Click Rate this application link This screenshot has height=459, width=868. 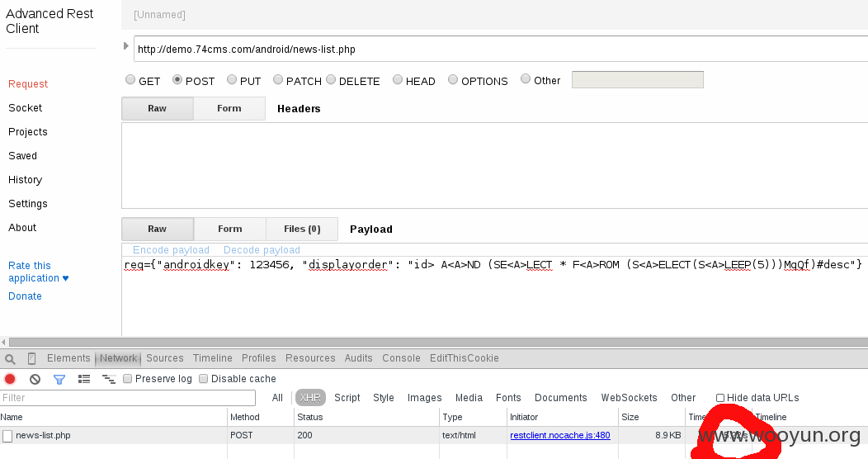(x=38, y=272)
